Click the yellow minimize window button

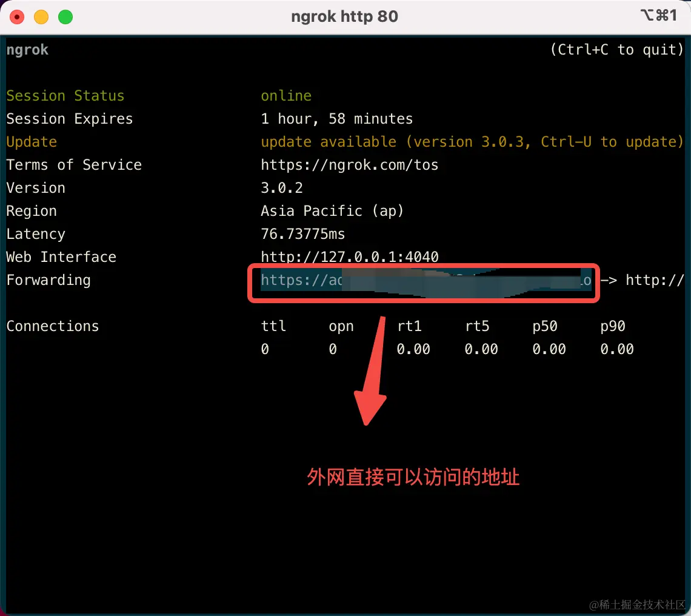point(41,17)
